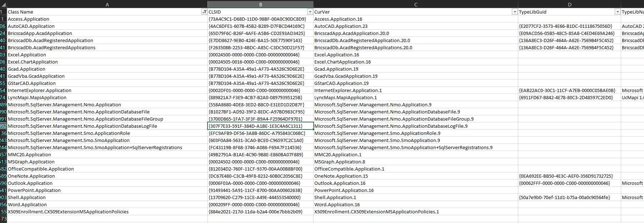Select the OneNote.Application class name cell
The image size is (644, 223).
(x=107, y=176)
